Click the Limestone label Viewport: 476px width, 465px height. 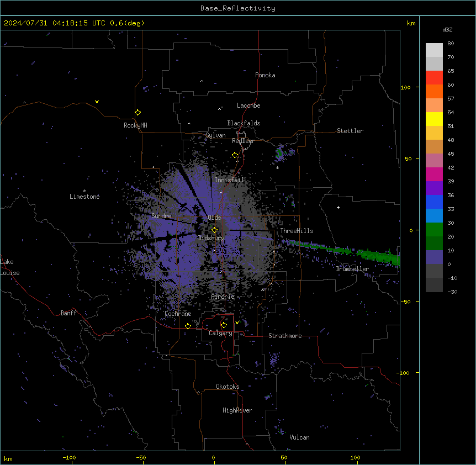click(84, 197)
